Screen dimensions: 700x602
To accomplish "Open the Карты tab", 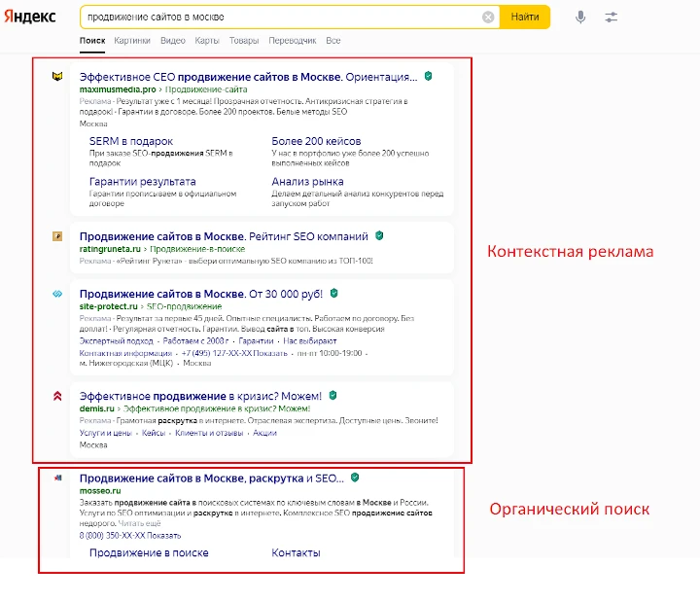I will [x=206, y=41].
